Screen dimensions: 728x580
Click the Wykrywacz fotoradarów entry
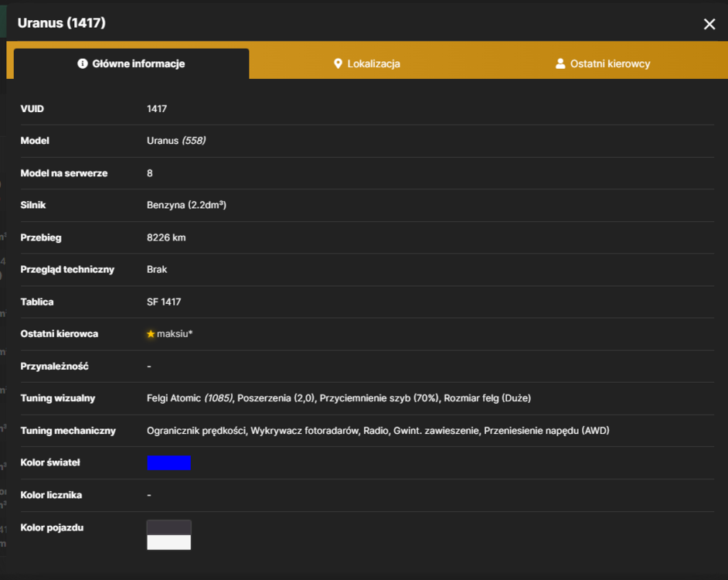point(304,431)
